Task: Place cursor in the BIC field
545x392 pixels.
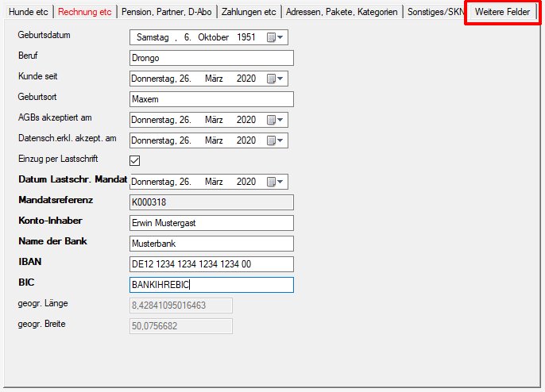Action: coord(211,285)
